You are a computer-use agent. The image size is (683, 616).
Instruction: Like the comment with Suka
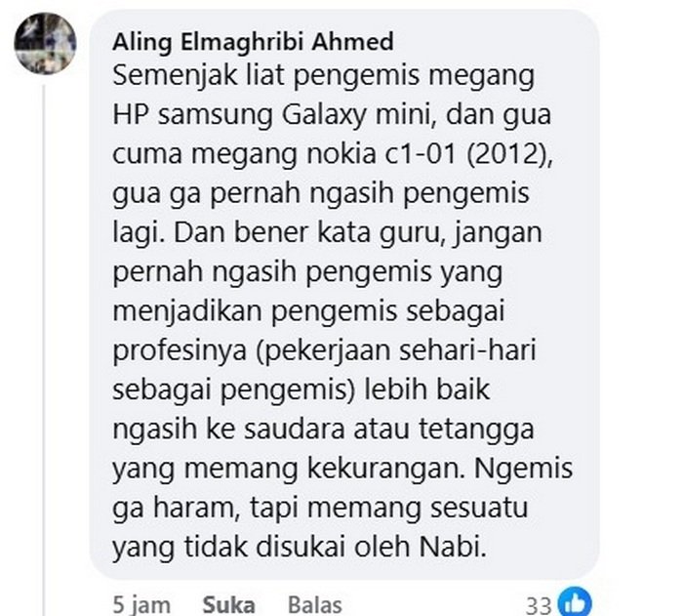point(228,605)
